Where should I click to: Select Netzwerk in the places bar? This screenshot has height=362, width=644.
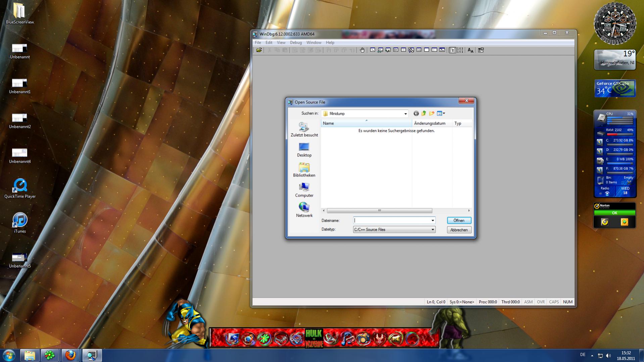click(x=304, y=210)
